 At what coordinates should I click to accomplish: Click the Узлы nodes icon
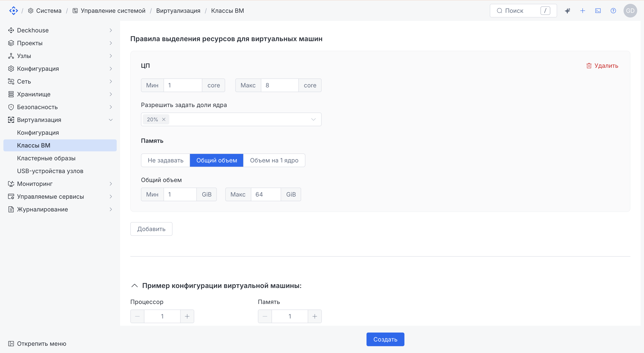coord(11,56)
